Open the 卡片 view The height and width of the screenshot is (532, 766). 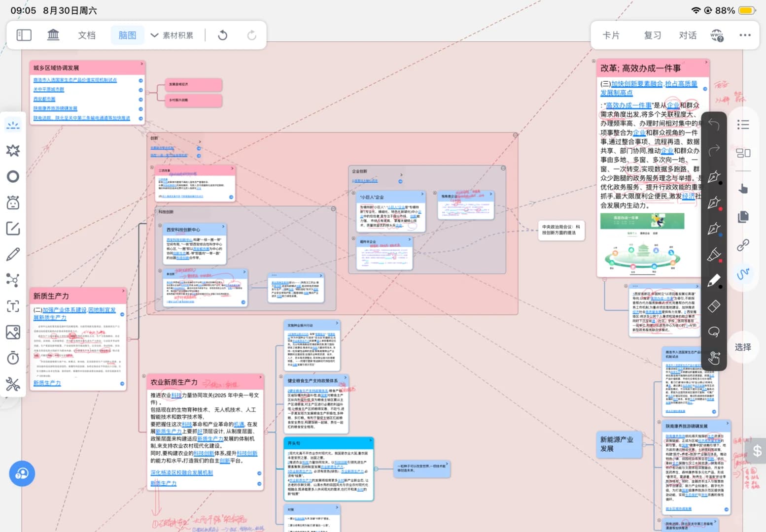[x=611, y=35]
